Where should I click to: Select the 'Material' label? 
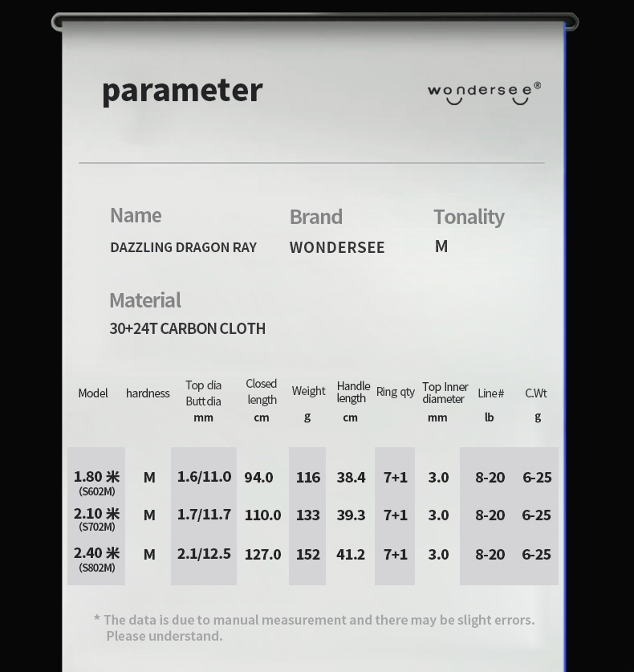(145, 300)
